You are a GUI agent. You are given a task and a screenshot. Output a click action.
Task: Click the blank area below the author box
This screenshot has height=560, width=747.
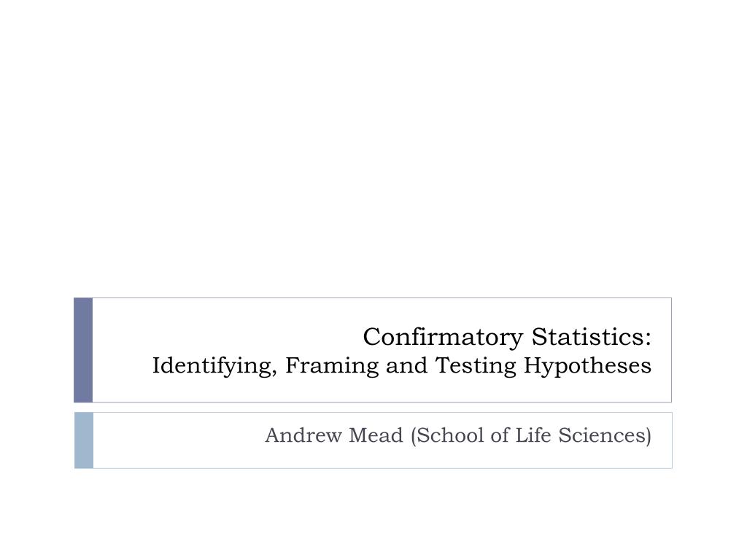point(373,514)
